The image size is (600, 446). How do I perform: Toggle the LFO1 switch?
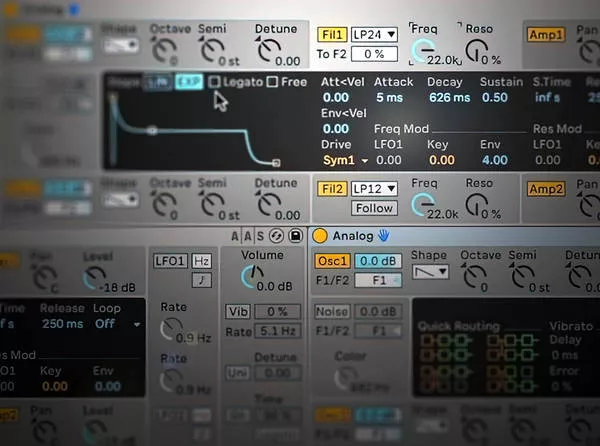click(x=170, y=261)
